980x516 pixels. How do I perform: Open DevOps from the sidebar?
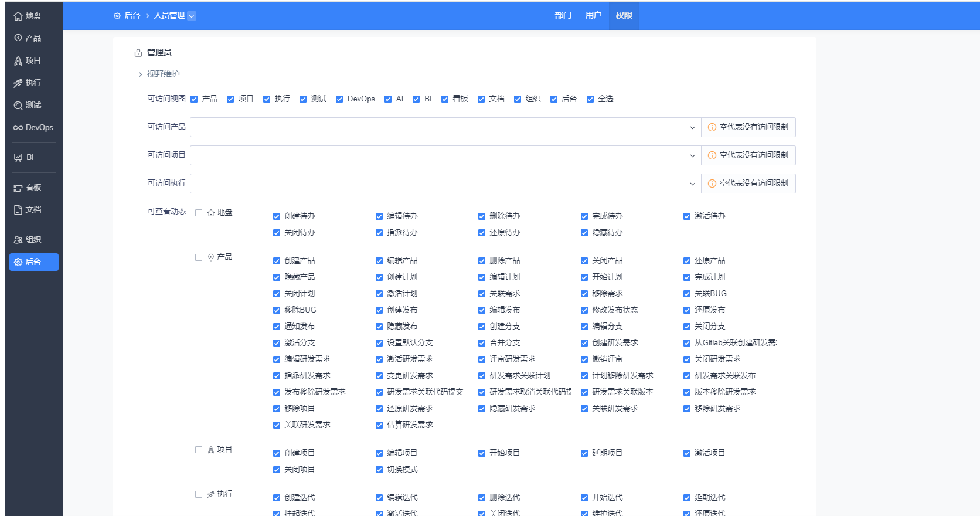tap(33, 128)
